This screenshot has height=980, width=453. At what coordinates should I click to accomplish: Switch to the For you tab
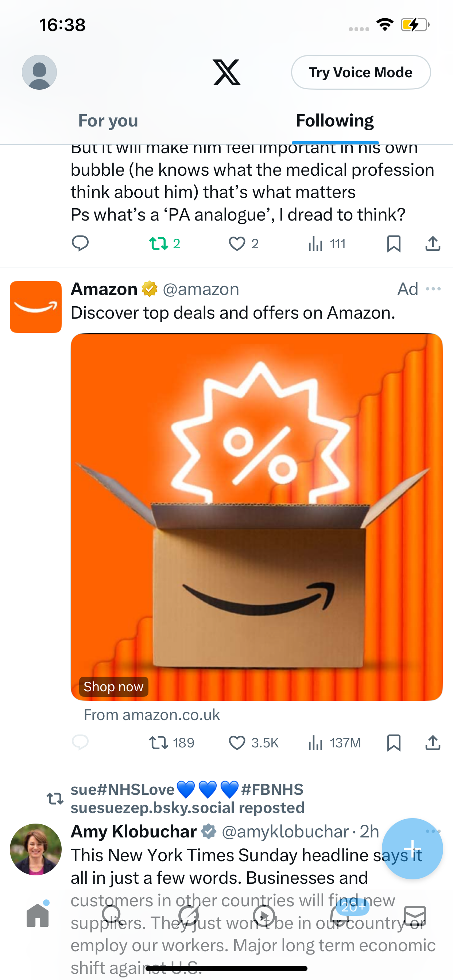pos(108,121)
